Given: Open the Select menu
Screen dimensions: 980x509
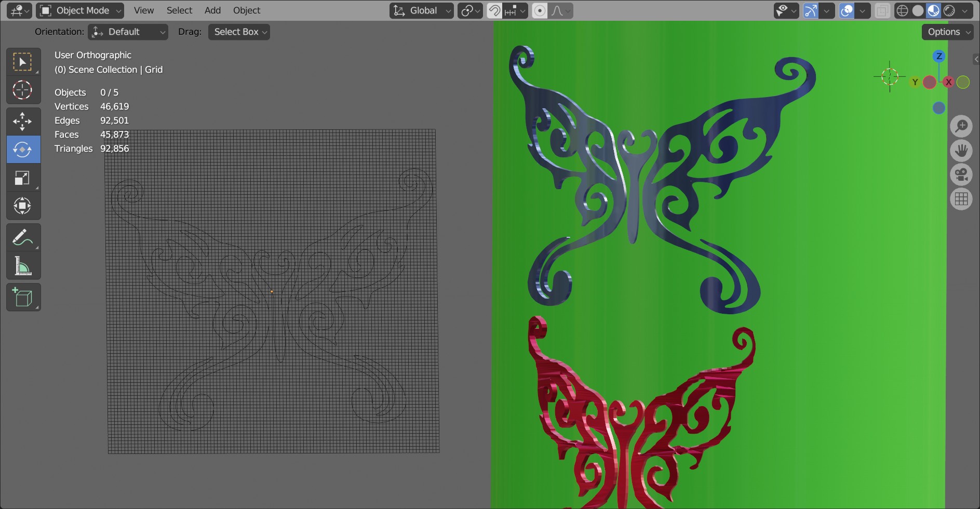Looking at the screenshot, I should [180, 10].
